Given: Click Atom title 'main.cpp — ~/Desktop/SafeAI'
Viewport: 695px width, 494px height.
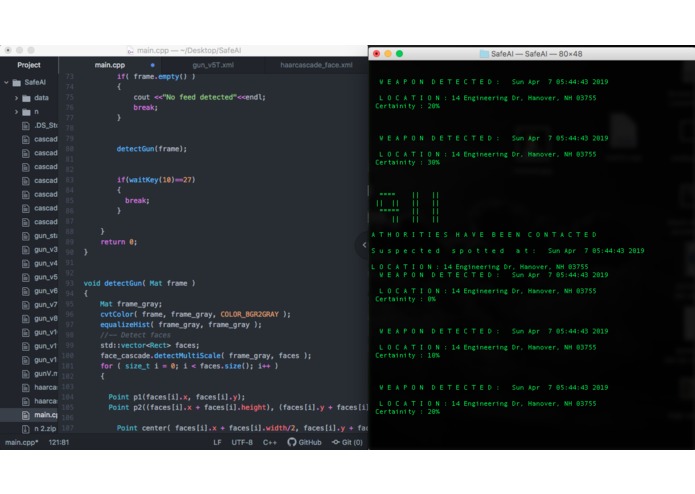Looking at the screenshot, I should pos(189,51).
